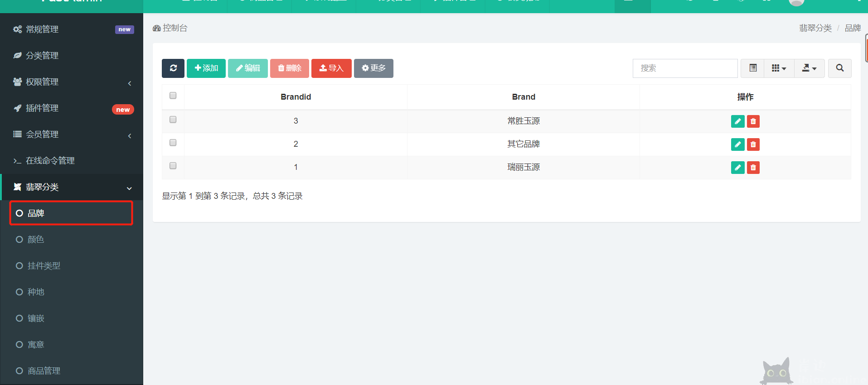Toggle the table card view icon
868x385 pixels.
pos(753,68)
